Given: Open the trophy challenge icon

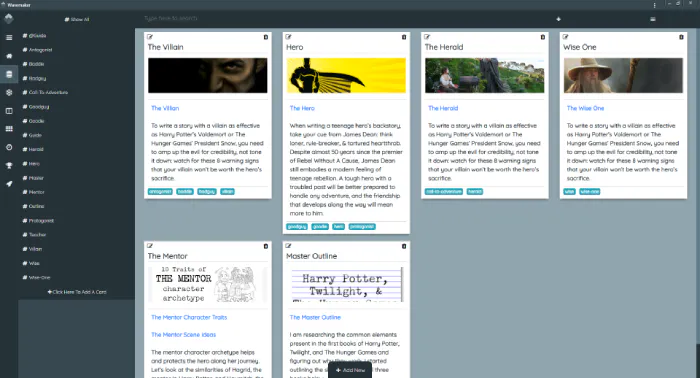Looking at the screenshot, I should [x=9, y=166].
